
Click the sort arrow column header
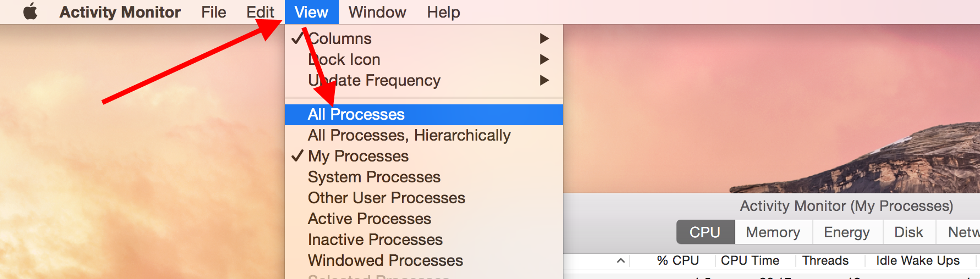(x=620, y=261)
